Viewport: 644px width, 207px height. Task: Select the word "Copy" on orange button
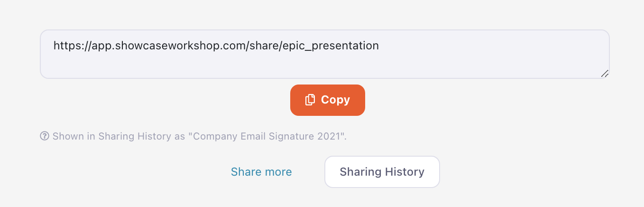tap(335, 100)
